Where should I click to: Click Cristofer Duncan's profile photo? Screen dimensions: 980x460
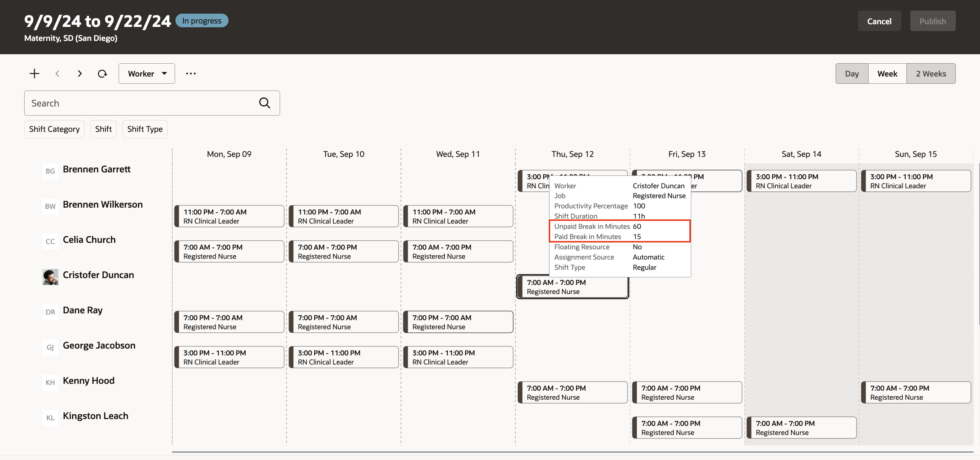(50, 277)
